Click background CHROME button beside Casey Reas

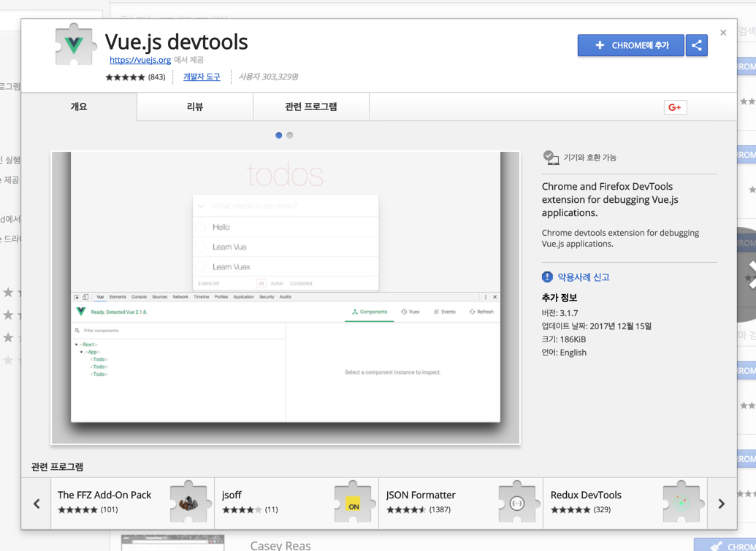pos(725,546)
